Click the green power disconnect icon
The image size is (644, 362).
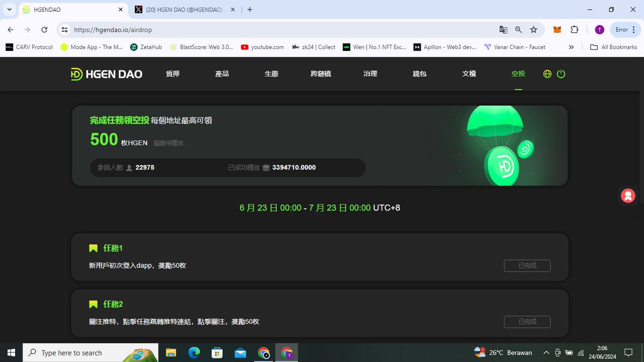561,74
